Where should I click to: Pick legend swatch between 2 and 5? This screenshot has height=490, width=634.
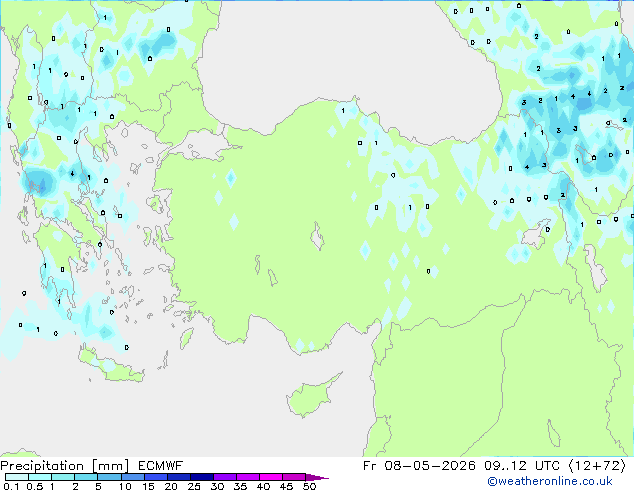86,477
